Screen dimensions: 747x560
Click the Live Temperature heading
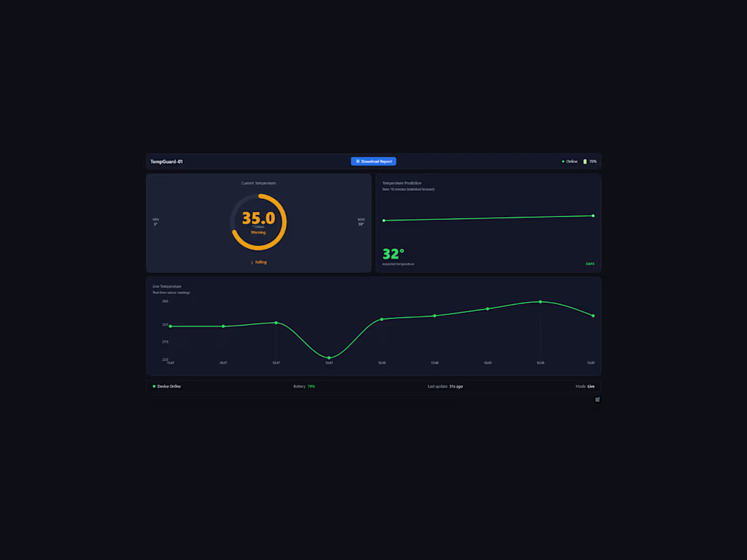[x=167, y=286]
